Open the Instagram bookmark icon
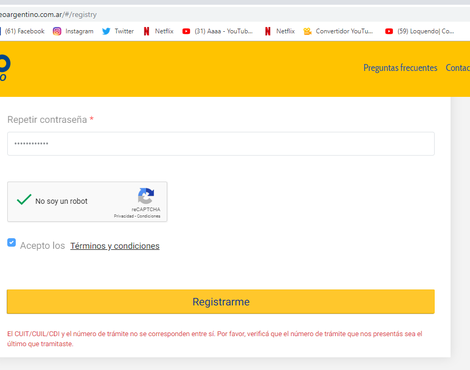 point(57,31)
